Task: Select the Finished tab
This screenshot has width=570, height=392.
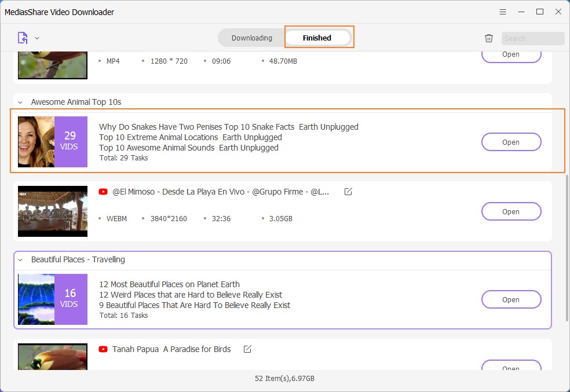Action: (317, 38)
